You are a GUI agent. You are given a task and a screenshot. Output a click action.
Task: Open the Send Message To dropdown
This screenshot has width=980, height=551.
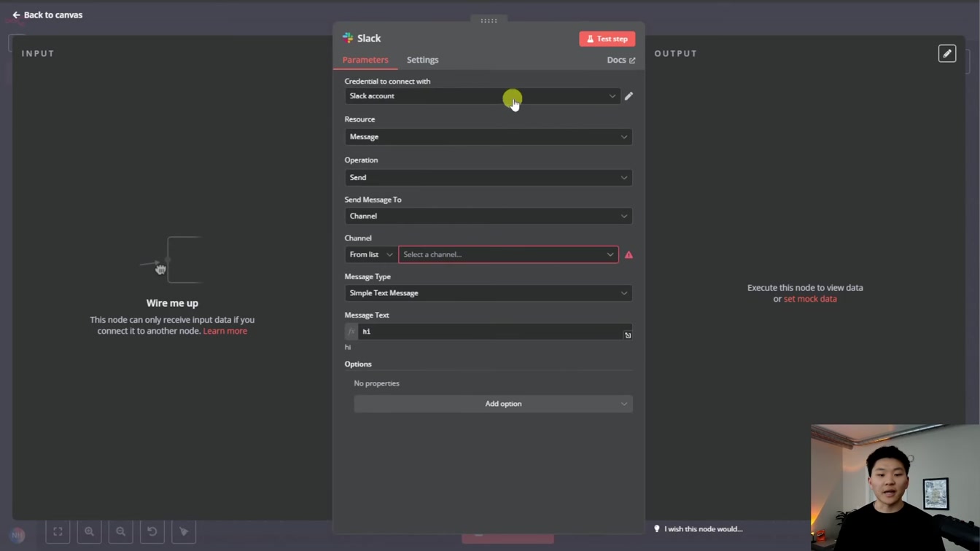pos(489,216)
